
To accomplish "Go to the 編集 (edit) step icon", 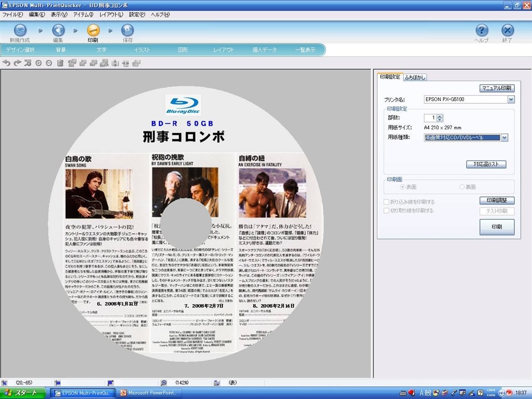I will coord(58,30).
